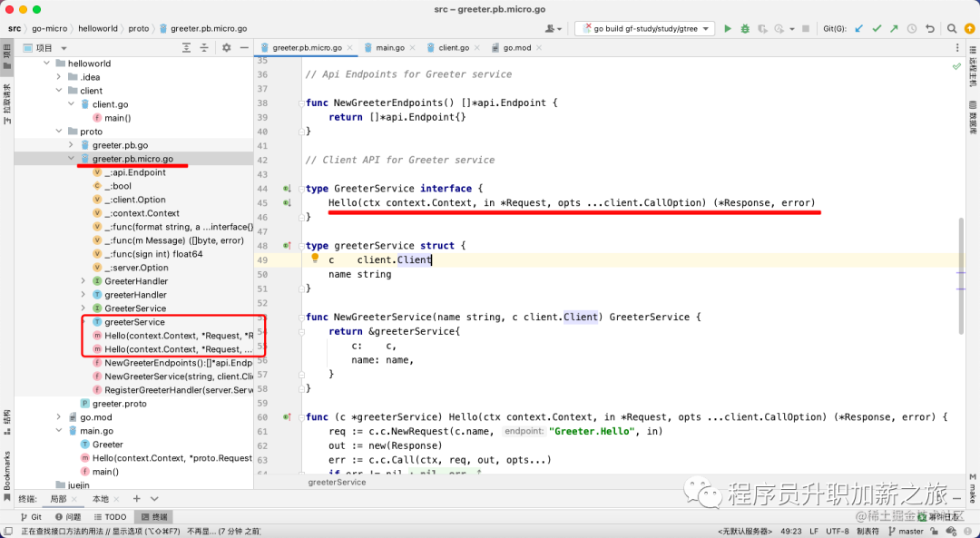Run with coverage icon in toolbar
The height and width of the screenshot is (538, 980).
pyautogui.click(x=762, y=29)
